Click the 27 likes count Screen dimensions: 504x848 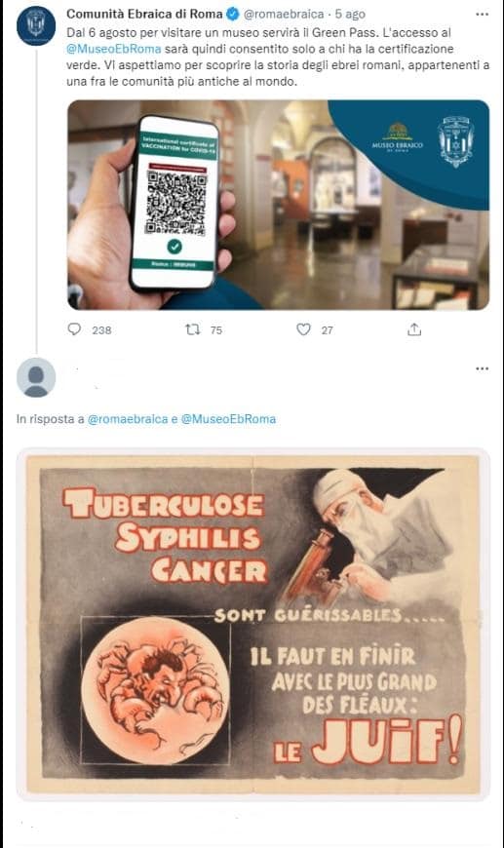[328, 329]
